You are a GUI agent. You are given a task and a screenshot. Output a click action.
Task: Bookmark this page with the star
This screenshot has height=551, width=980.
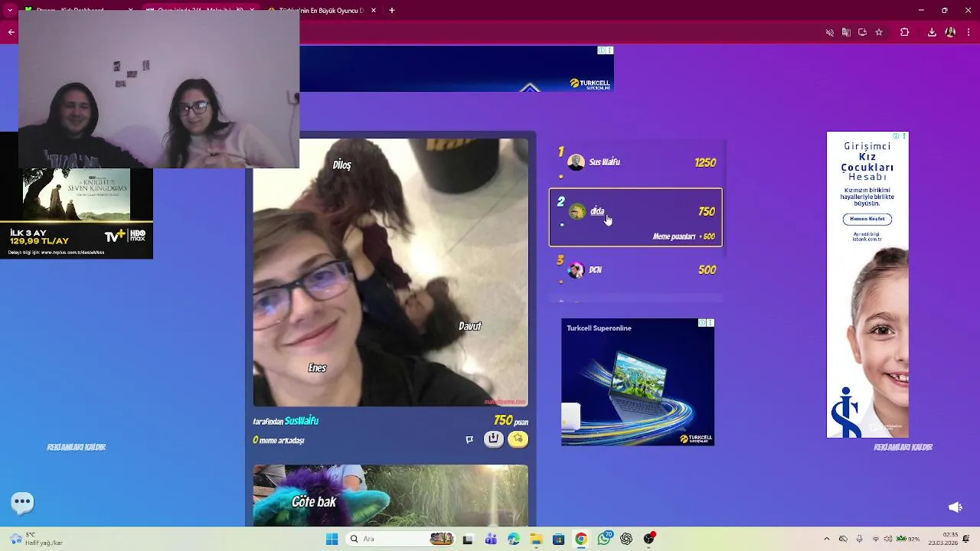click(x=879, y=32)
